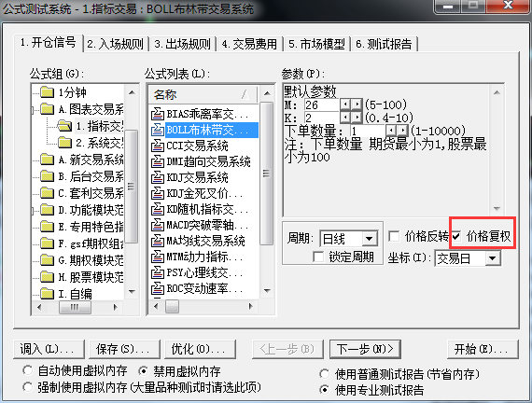Select the I.自编 folder icon

click(x=48, y=294)
